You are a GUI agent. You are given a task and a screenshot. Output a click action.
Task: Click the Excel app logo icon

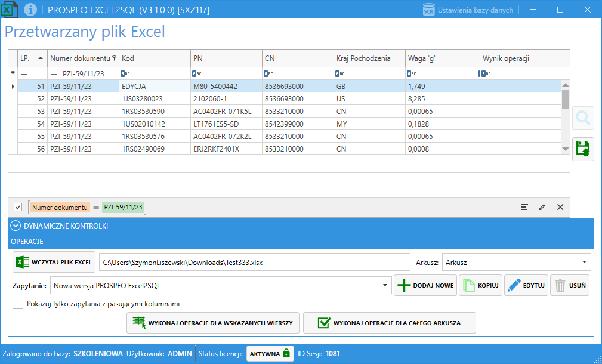click(x=9, y=9)
